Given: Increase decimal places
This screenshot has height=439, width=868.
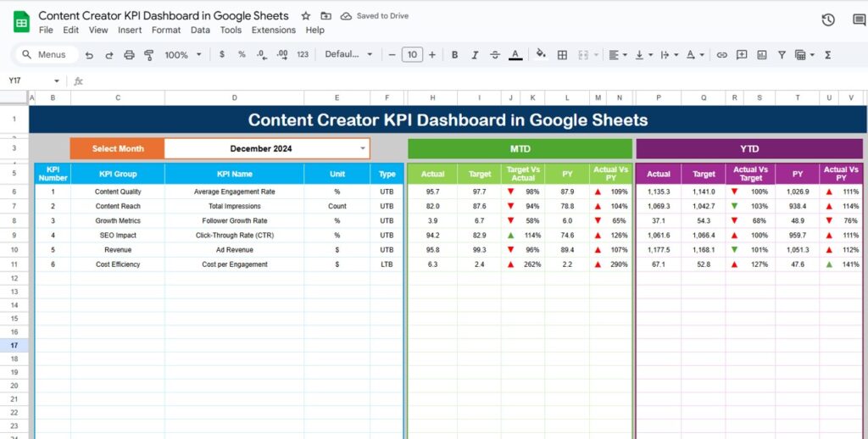Looking at the screenshot, I should pyautogui.click(x=282, y=54).
